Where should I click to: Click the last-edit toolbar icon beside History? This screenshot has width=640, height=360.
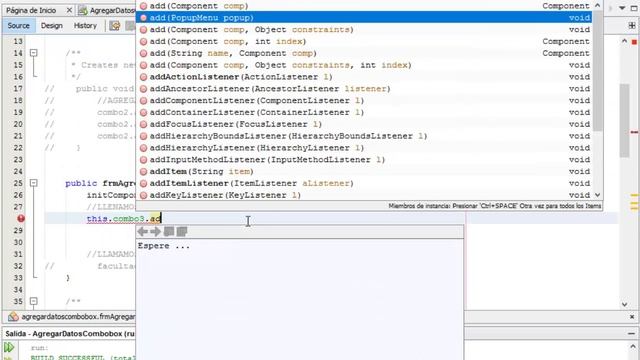click(x=115, y=26)
